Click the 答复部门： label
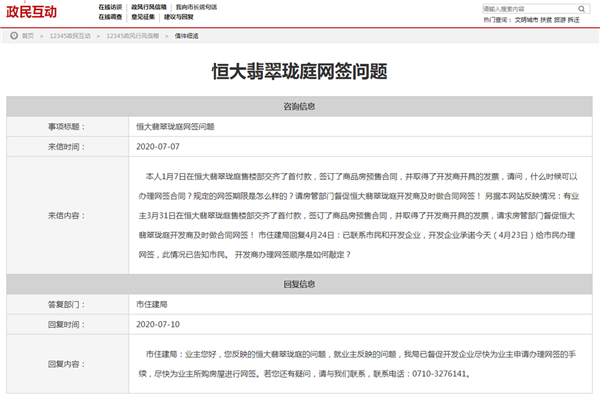 (66, 305)
